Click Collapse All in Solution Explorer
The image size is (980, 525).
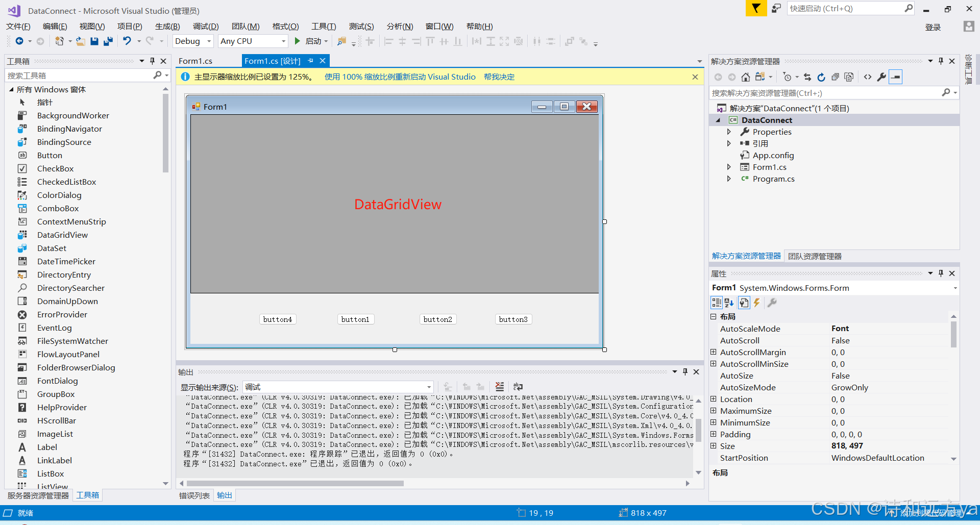click(x=835, y=77)
